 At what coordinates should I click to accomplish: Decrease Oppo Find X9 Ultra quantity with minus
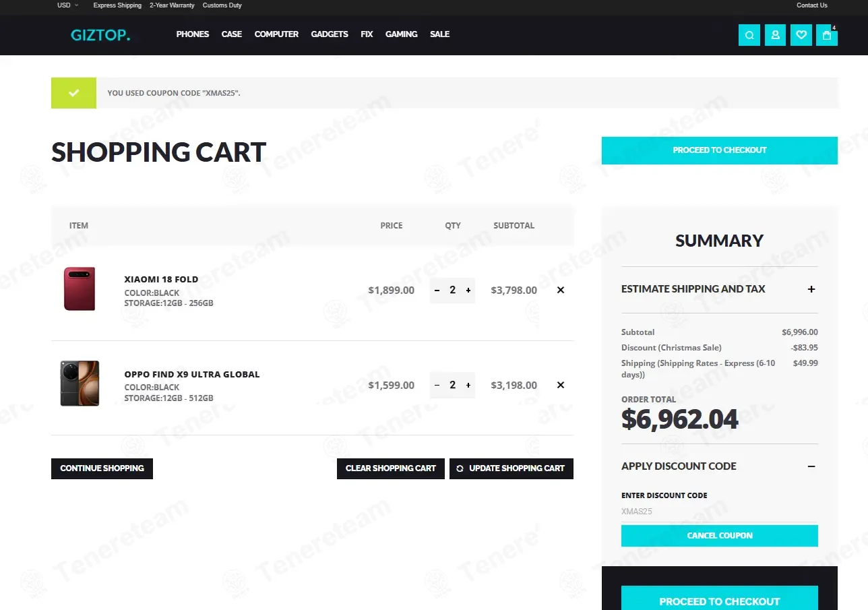point(437,386)
